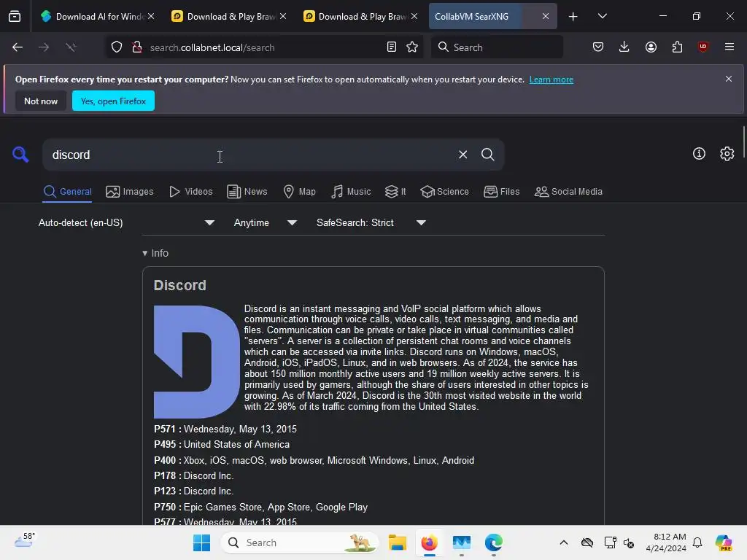Open Firefox account menu
The width and height of the screenshot is (747, 560).
pyautogui.click(x=651, y=47)
